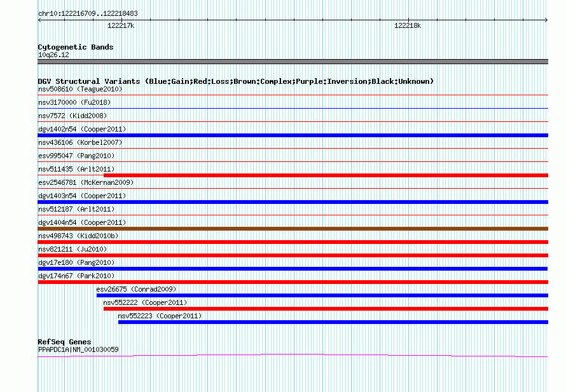Click the blue dgv17e180 gain bar
Image resolution: width=566 pixels, height=392 pixels.
(x=293, y=269)
